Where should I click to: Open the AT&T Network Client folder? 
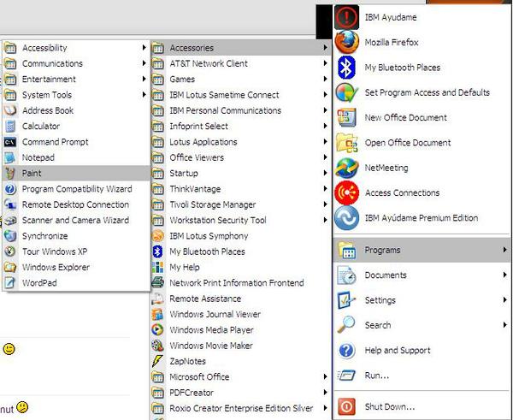click(x=241, y=63)
